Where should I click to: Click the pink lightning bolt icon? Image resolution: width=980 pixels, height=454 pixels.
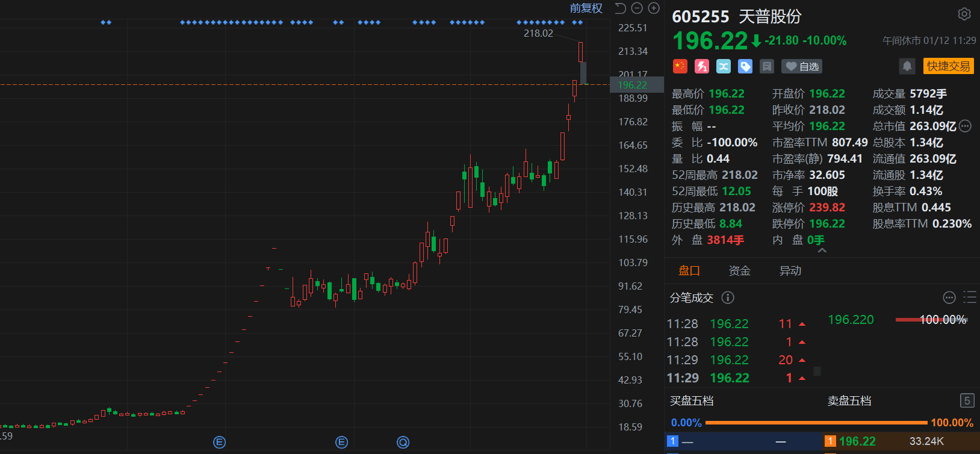coord(701,66)
